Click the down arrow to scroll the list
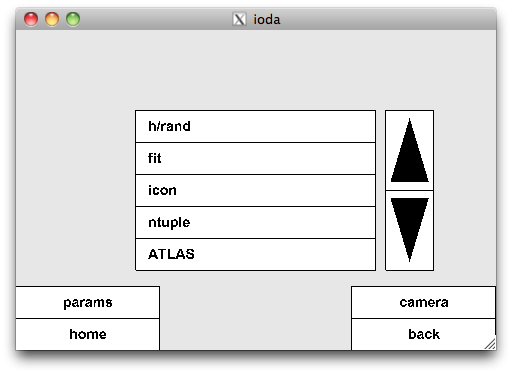 click(409, 230)
